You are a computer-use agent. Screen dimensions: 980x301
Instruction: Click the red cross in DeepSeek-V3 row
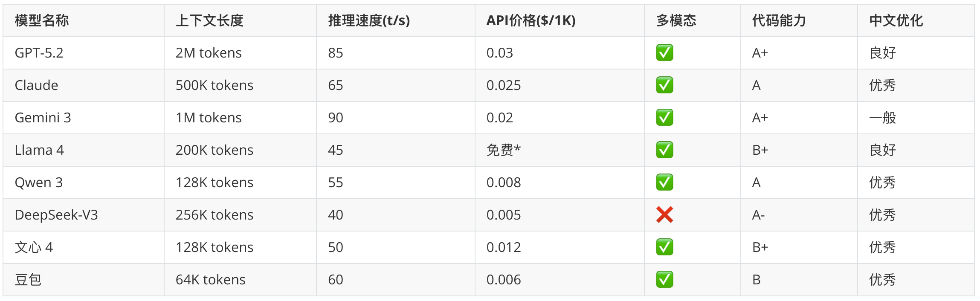[664, 215]
